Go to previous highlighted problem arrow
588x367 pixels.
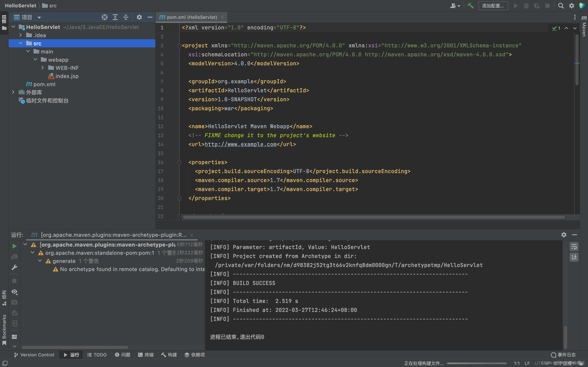coord(566,28)
